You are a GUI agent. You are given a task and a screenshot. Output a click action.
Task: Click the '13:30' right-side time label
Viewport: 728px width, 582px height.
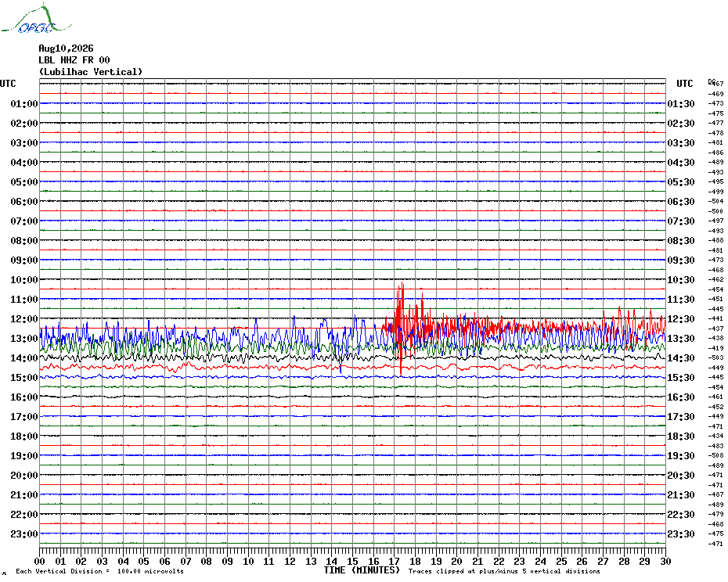tap(681, 339)
